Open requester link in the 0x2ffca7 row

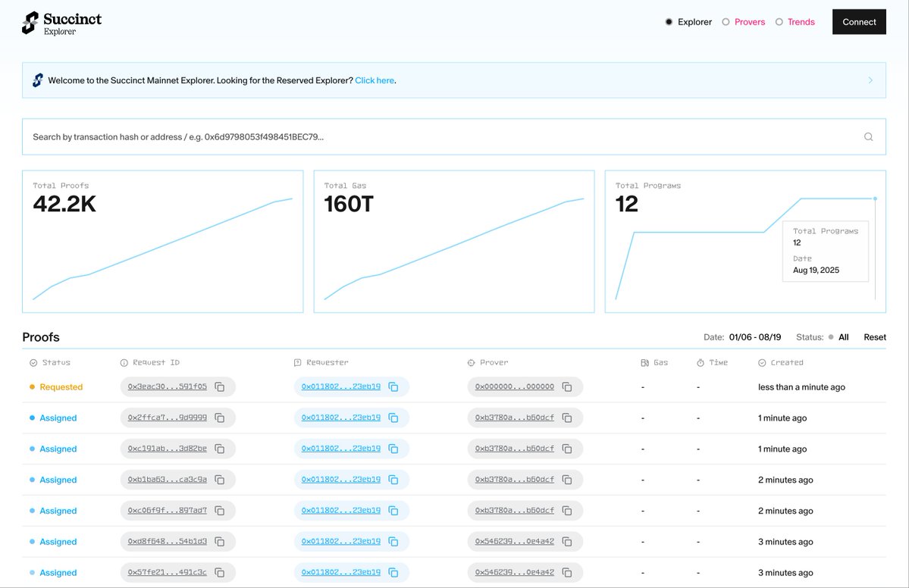[x=341, y=418]
